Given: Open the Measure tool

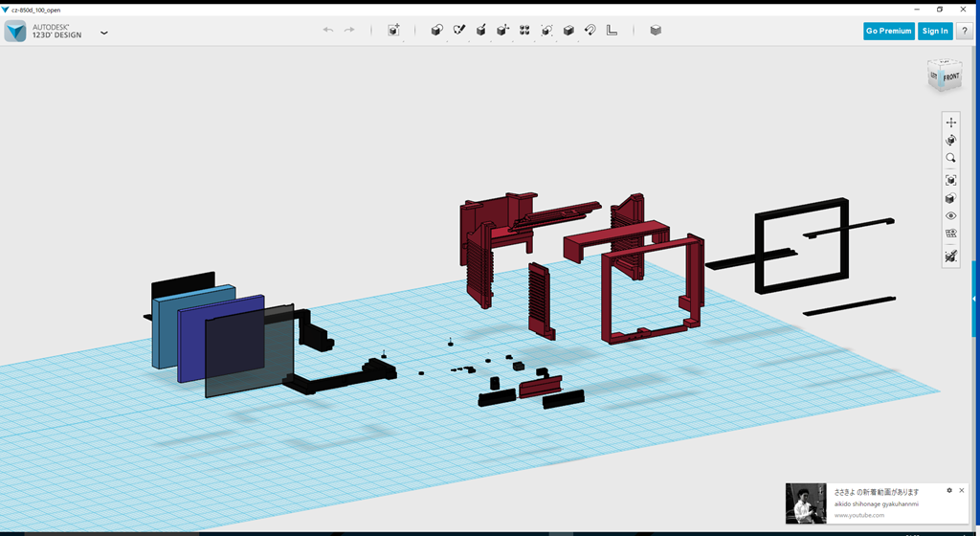Looking at the screenshot, I should click(x=612, y=31).
